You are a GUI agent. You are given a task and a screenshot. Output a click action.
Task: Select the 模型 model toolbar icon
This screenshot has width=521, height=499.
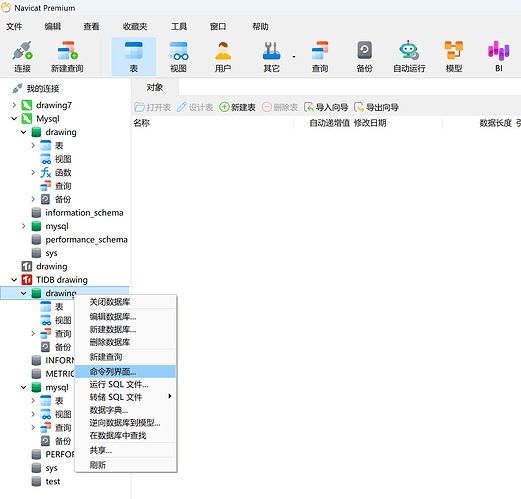point(454,56)
